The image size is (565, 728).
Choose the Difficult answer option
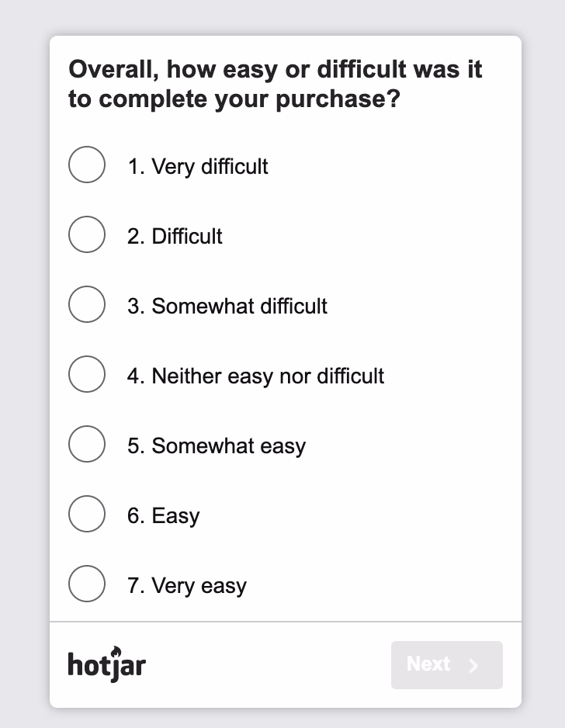coord(86,234)
